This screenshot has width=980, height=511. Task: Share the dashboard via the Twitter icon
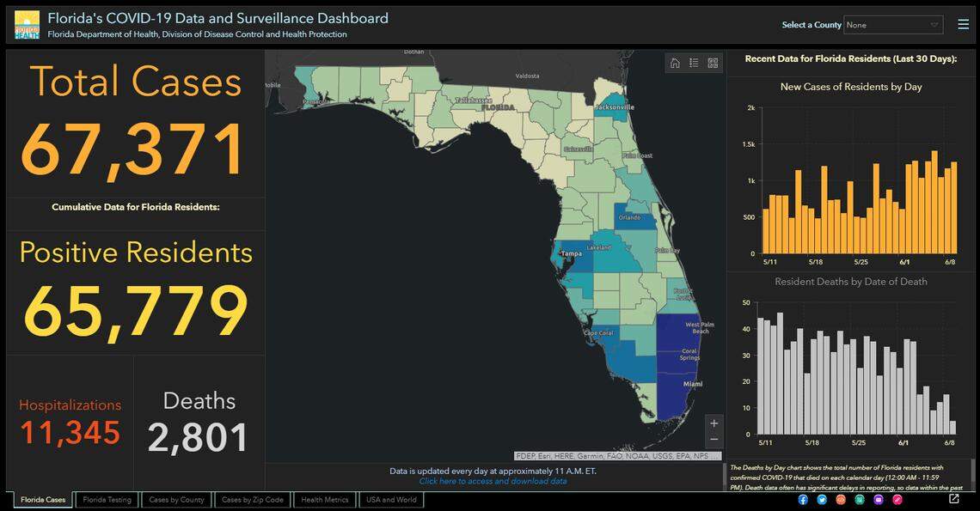822,499
